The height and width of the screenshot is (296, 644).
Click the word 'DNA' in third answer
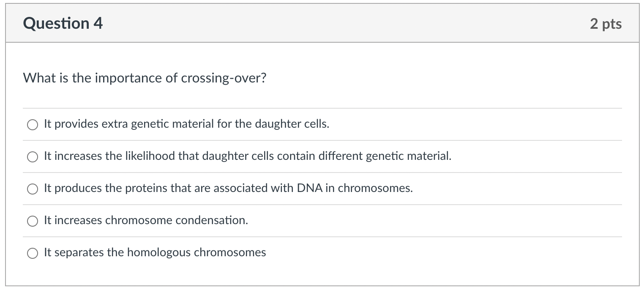click(x=310, y=189)
